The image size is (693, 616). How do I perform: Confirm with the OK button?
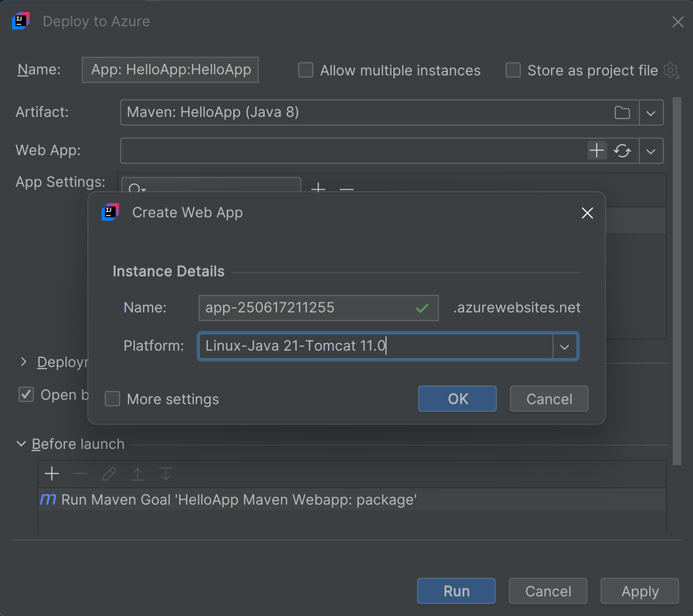(x=457, y=398)
